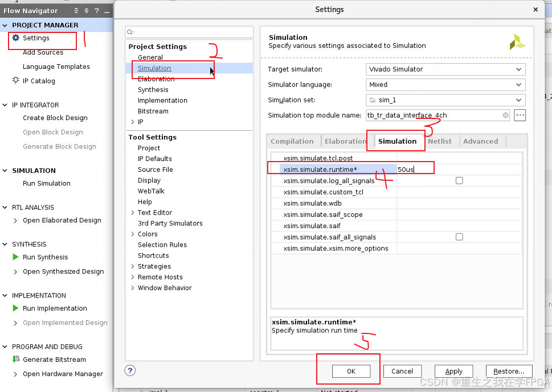Viewport: 552px width, 392px height.
Task: Click the Flow Navigator expand all icon
Action: pos(86,11)
